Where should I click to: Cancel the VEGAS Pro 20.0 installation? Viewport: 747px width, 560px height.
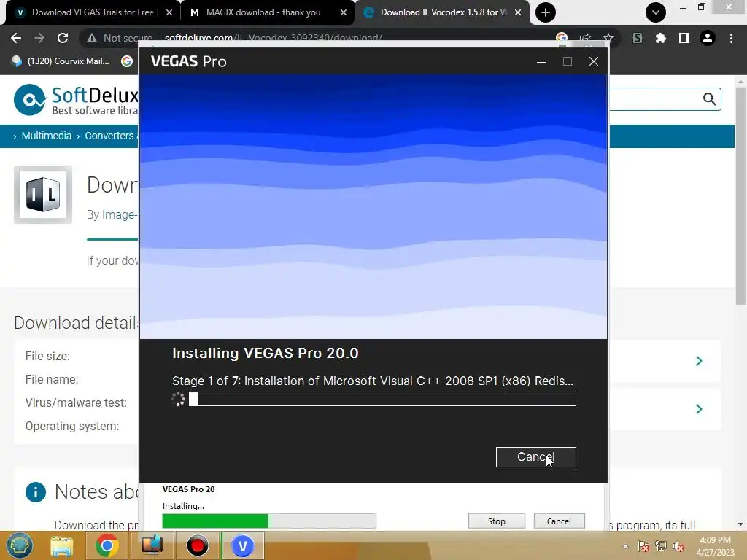point(536,457)
